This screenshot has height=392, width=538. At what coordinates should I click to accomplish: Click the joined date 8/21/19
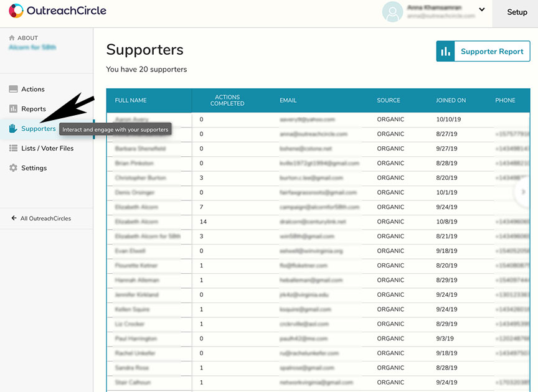pyautogui.click(x=446, y=236)
